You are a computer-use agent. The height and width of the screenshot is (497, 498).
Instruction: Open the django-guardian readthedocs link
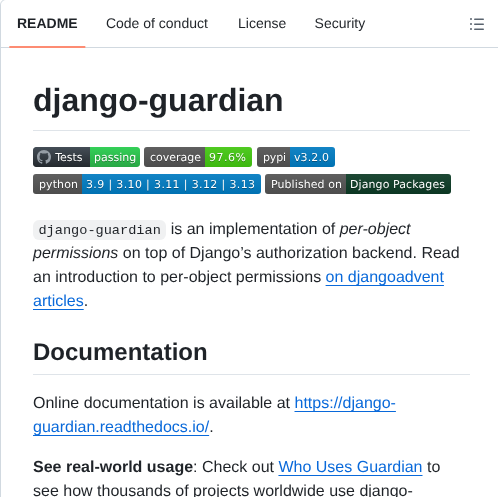click(345, 403)
